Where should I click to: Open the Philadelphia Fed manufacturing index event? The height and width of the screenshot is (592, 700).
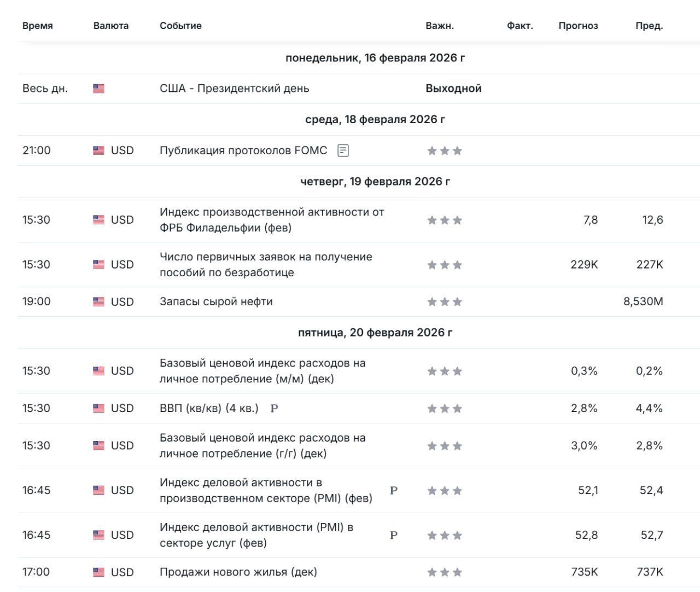tap(272, 220)
